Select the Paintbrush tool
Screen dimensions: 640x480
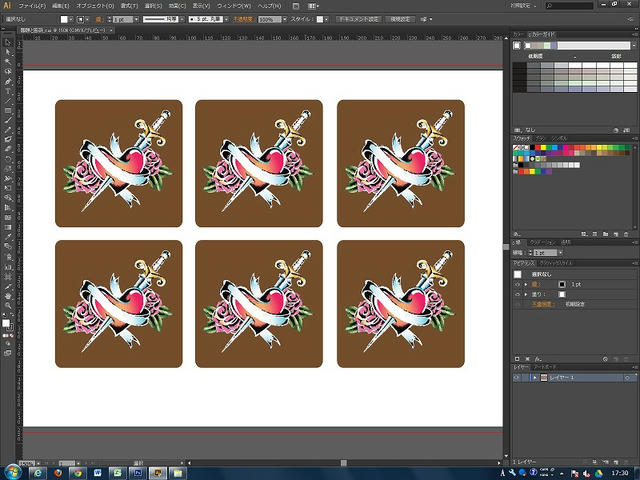(x=8, y=120)
